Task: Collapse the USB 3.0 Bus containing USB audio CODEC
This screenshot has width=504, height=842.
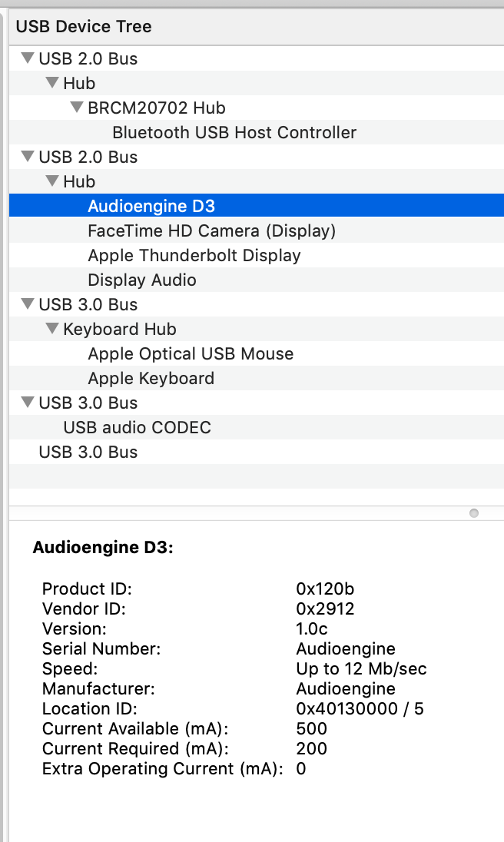Action: [28, 403]
